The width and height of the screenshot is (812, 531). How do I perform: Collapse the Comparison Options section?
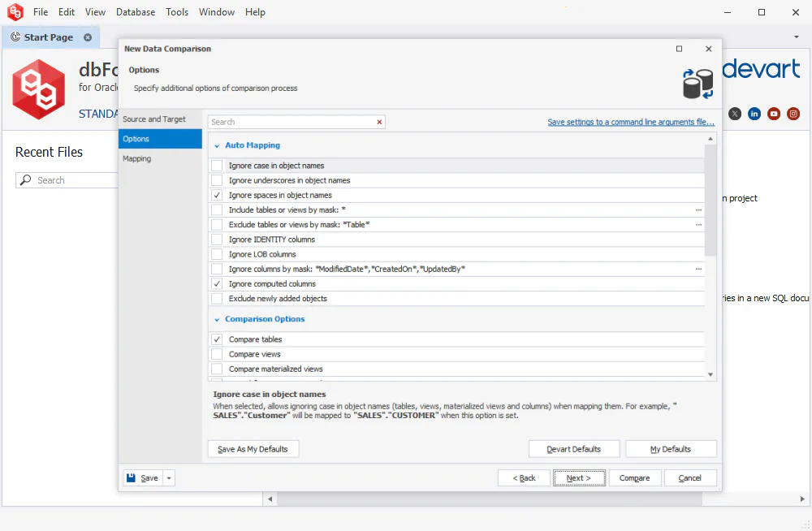217,320
